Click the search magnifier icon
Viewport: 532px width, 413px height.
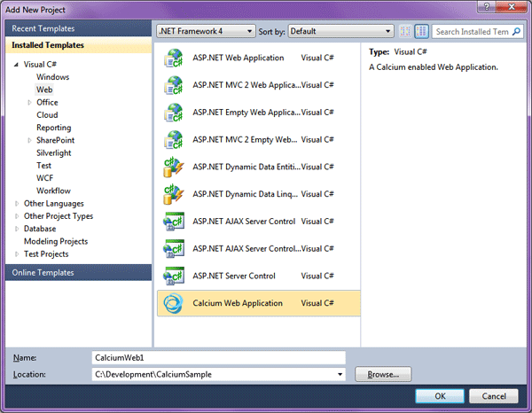516,32
